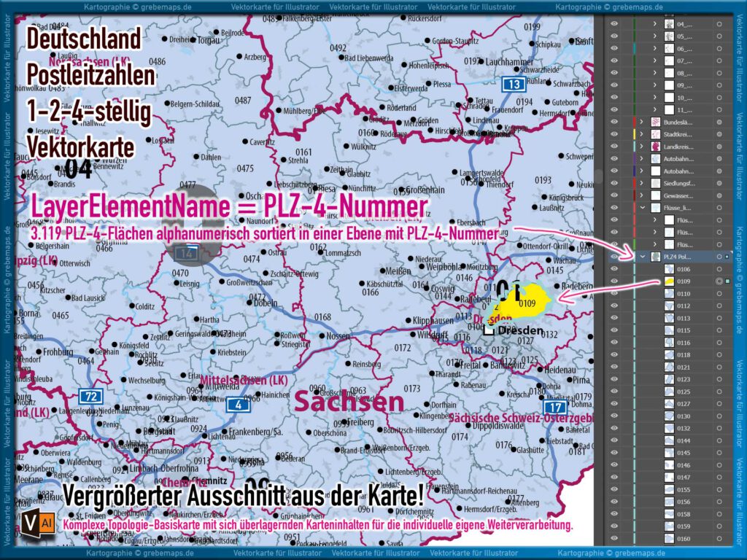Click the target circle beside sublayer 0160
This screenshot has height=560, width=747.
[x=719, y=540]
